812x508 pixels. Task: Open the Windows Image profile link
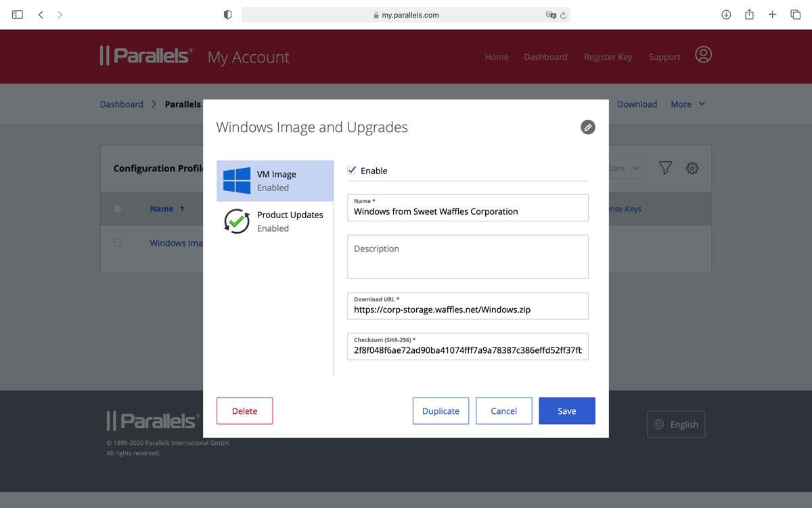[177, 243]
